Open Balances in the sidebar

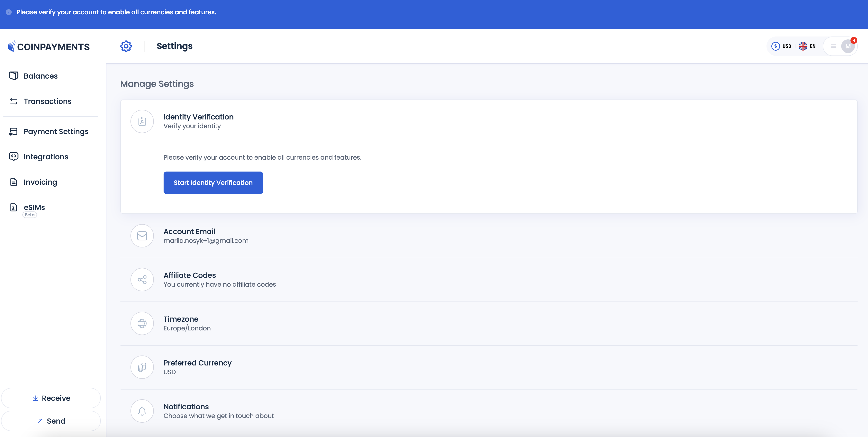pos(40,76)
